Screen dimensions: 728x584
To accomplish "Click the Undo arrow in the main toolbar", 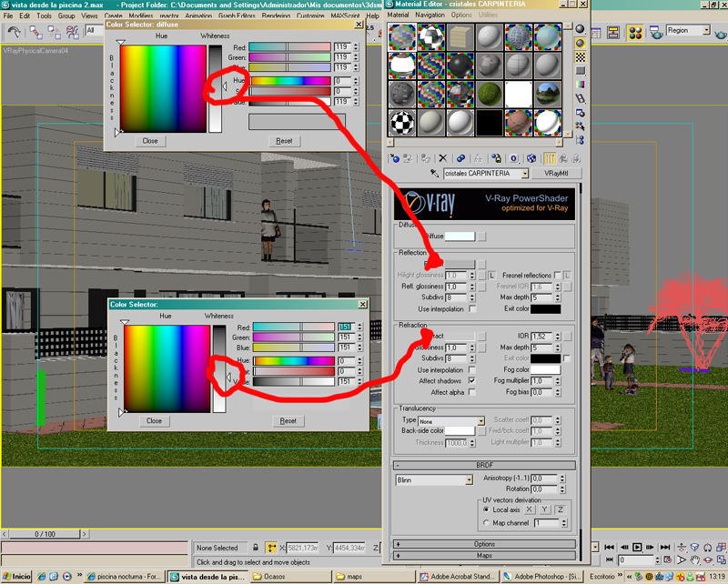I will (14, 32).
